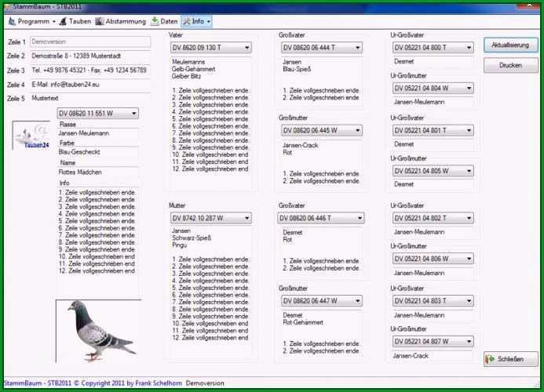Click the Tauben bird icon
The image size is (544, 392).
click(x=63, y=21)
